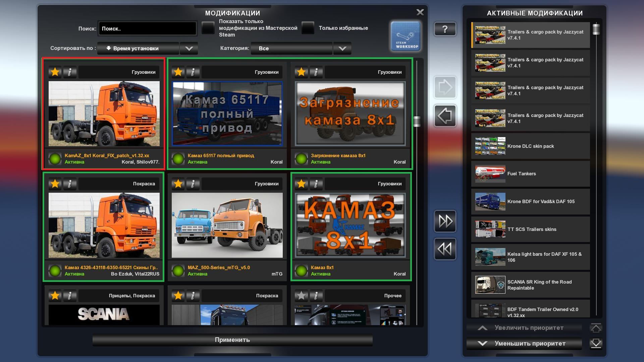This screenshot has height=362, width=644.
Task: Click double left arrows to deactivate all mods
Action: pos(445,249)
